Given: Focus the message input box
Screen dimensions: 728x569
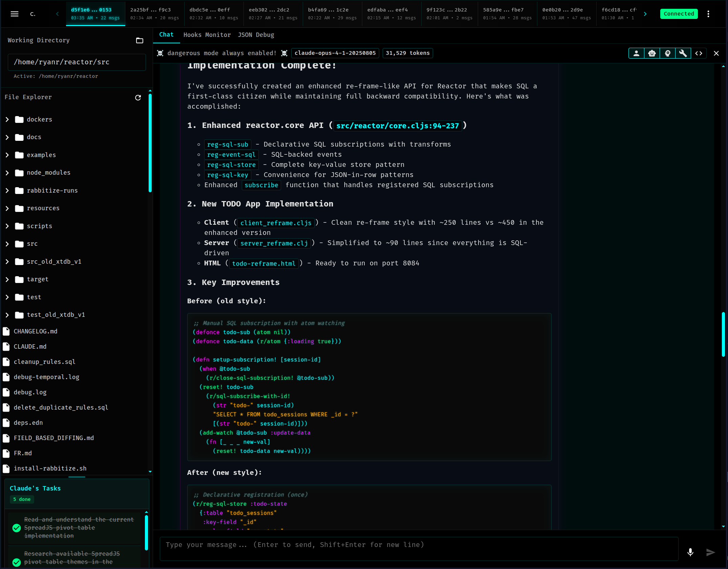Looking at the screenshot, I should pos(419,549).
